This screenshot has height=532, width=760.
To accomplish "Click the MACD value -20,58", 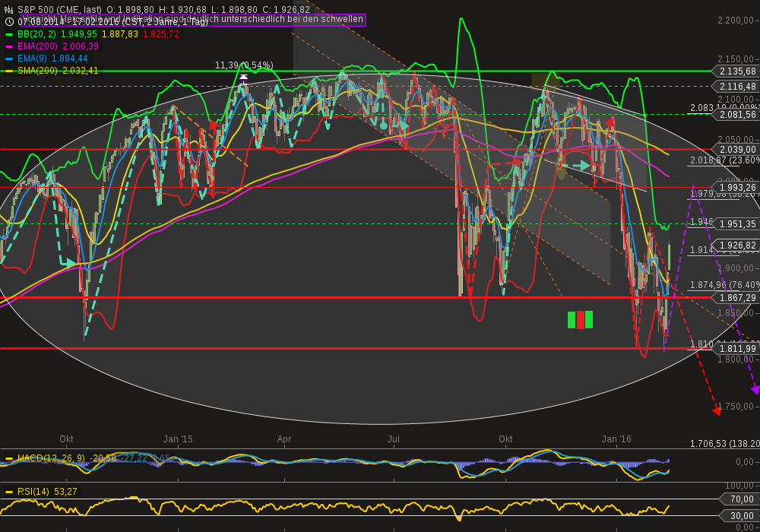I will click(x=103, y=458).
